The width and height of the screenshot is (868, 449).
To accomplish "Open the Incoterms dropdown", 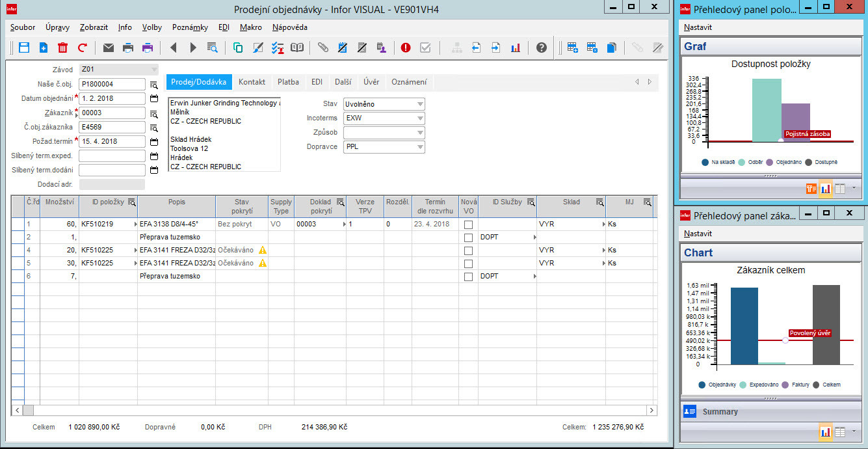I will (420, 118).
